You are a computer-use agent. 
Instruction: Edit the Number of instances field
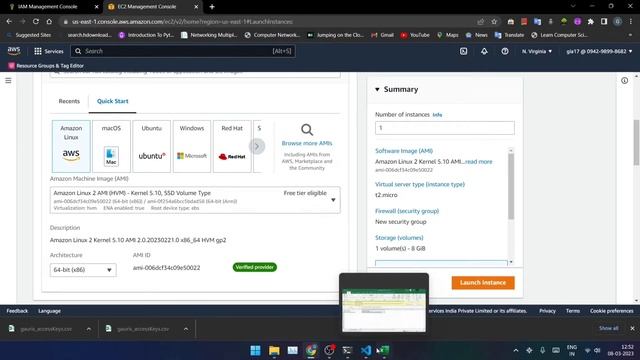click(x=444, y=128)
